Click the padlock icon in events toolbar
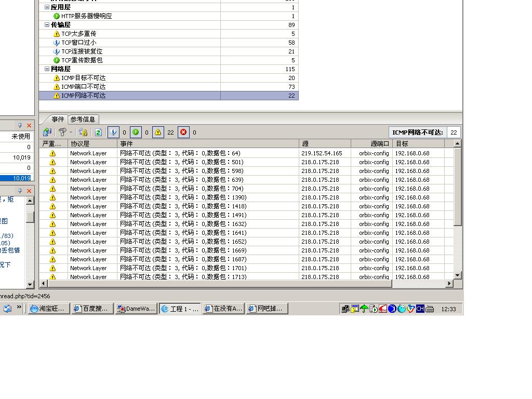Screen dimensions: 532x399 (x=83, y=132)
